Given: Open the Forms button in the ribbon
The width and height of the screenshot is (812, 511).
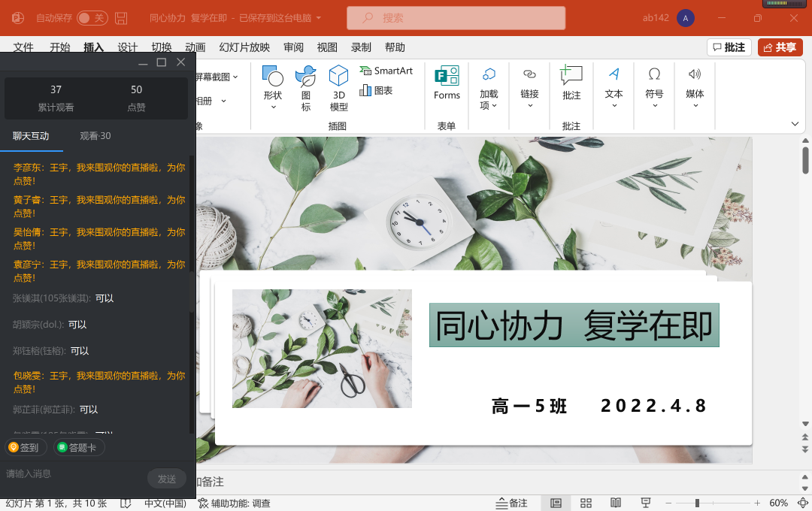Looking at the screenshot, I should [447, 83].
